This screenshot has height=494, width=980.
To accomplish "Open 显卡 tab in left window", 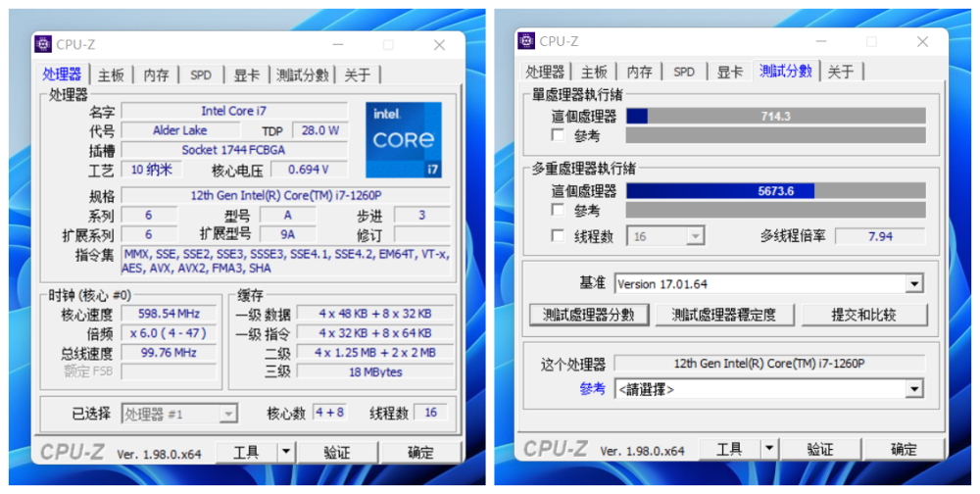I will (247, 75).
